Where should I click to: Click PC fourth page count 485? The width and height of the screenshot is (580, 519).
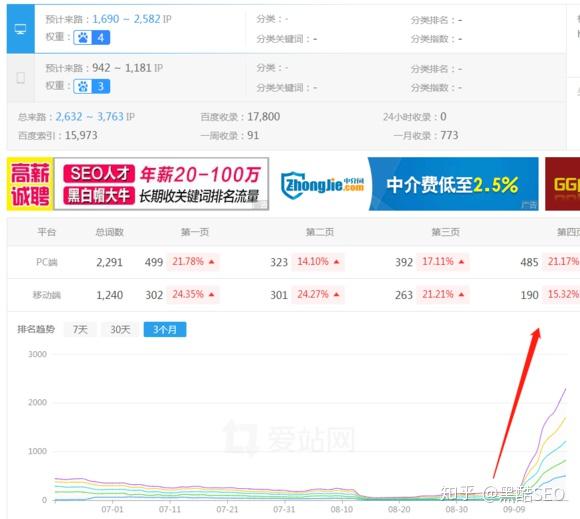pos(529,262)
